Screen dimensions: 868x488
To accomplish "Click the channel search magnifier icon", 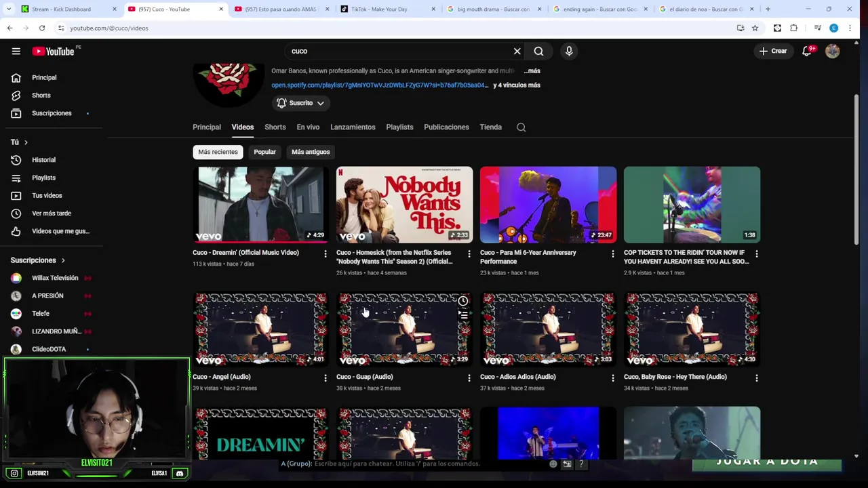I will tap(521, 127).
